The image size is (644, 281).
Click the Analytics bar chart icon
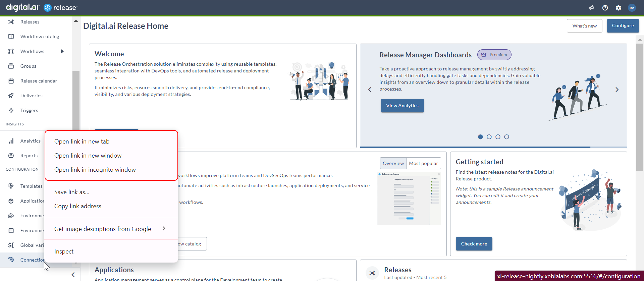click(11, 141)
